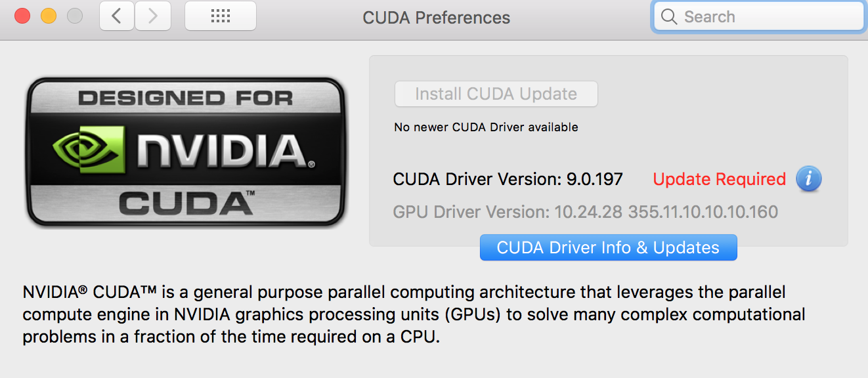Click the blue info icon beside Update Required

808,178
